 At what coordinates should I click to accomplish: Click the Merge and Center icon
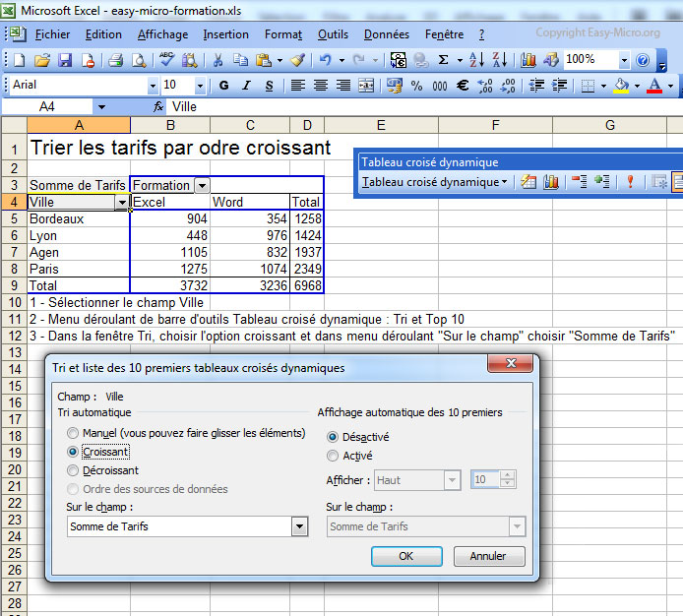coord(366,86)
